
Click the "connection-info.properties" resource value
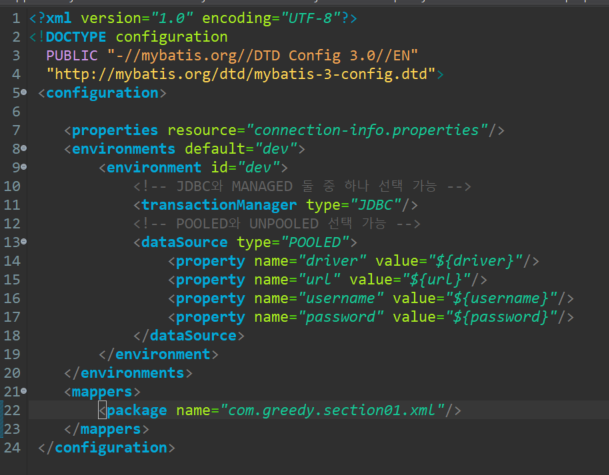click(367, 130)
